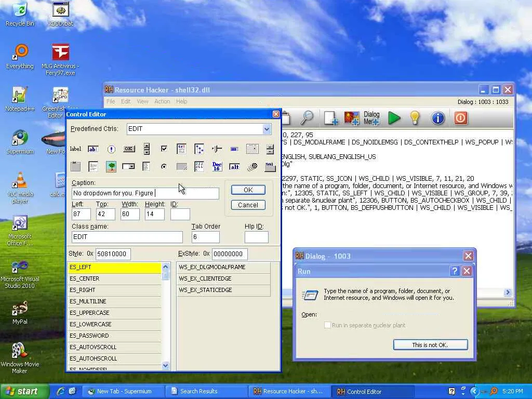Pick the 'ab|' edit box control icon
532x399 pixels.
coord(93,149)
